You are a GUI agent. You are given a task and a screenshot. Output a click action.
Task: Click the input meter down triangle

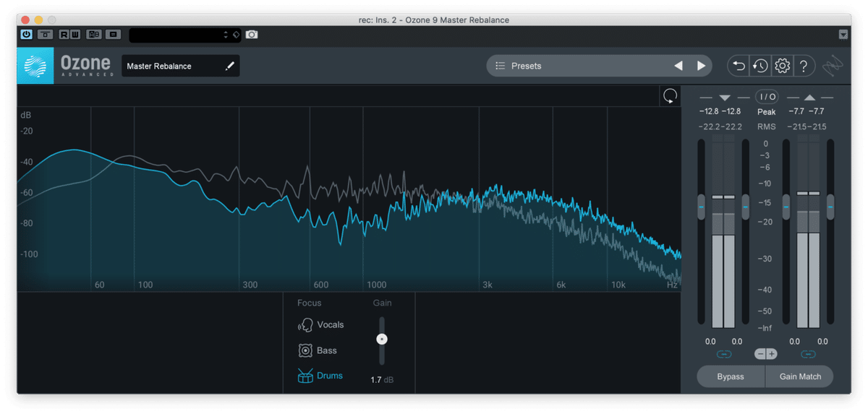(x=725, y=98)
